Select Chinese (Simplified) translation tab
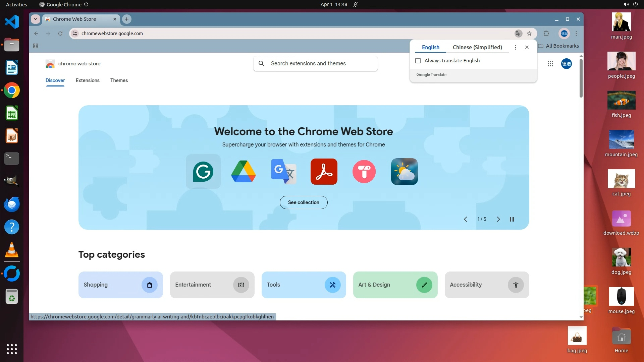 pyautogui.click(x=477, y=47)
